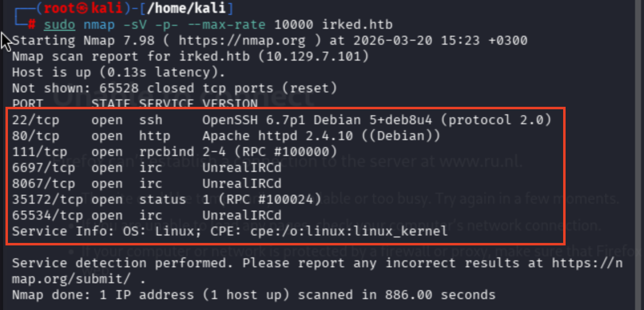This screenshot has width=644, height=310.
Task: Click the Kali skull symbol in the prompt
Action: [x=84, y=8]
